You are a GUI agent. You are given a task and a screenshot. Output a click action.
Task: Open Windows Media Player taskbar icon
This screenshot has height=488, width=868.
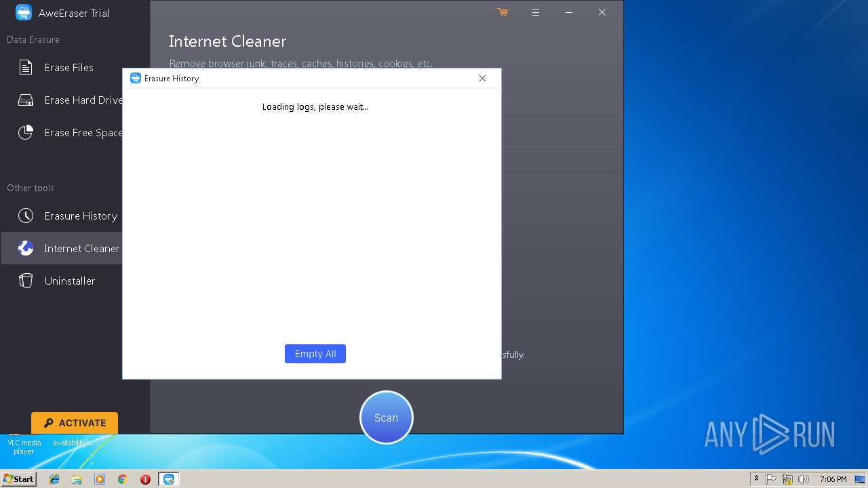click(x=100, y=479)
